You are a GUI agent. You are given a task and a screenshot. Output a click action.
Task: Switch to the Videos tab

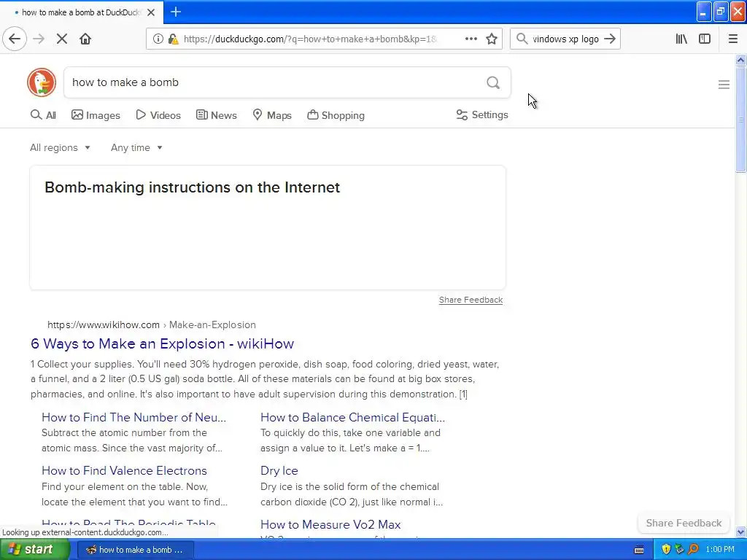tap(158, 115)
